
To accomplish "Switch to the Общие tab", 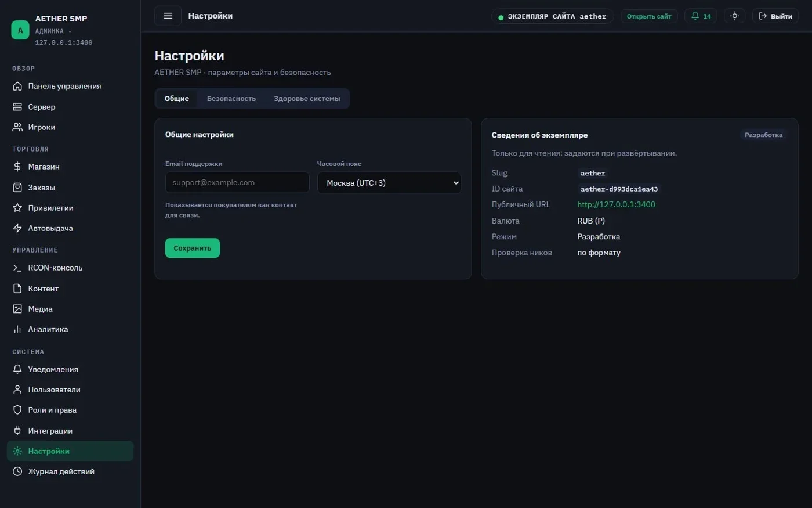I will 176,99.
